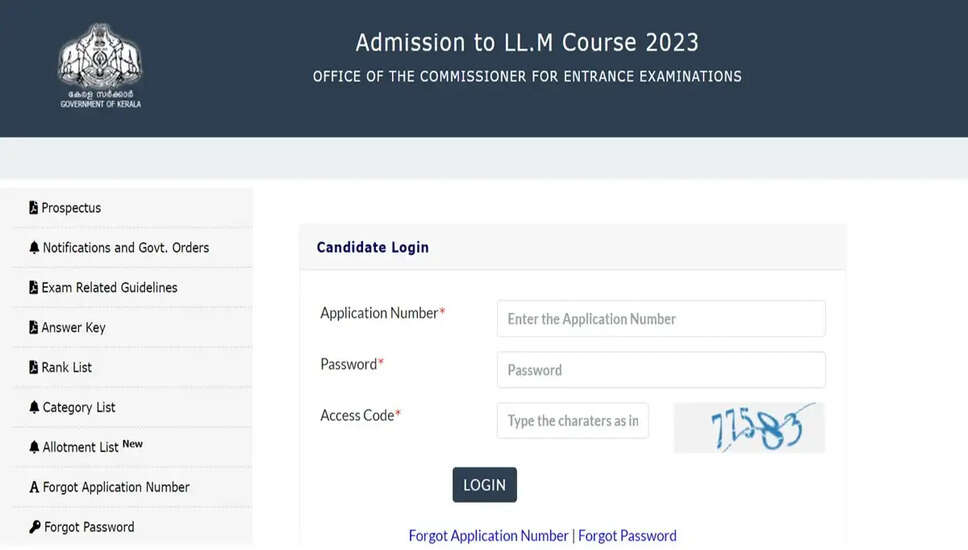
Task: Open the Prospectus sidebar item
Action: (71, 208)
